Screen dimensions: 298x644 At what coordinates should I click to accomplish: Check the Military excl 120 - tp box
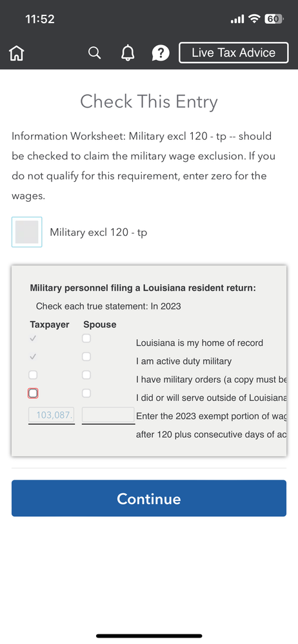(x=26, y=232)
